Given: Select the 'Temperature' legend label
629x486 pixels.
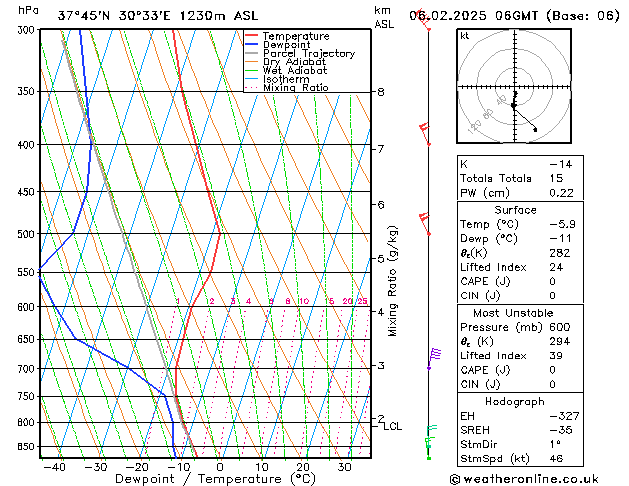Looking at the screenshot, I should [x=296, y=36].
